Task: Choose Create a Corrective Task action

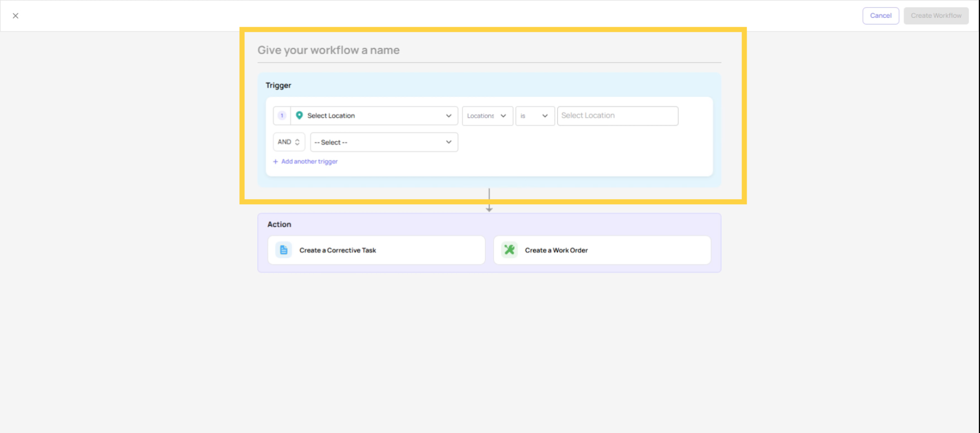Action: (x=376, y=250)
